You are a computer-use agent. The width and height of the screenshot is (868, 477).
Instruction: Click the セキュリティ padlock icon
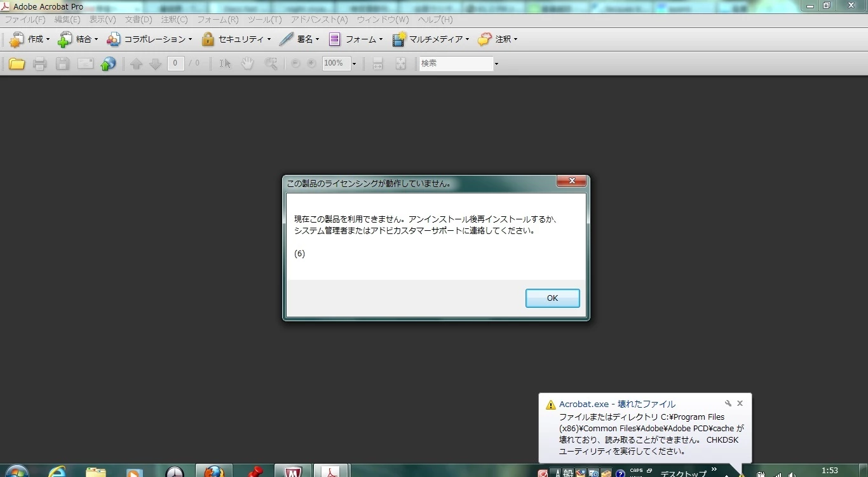pyautogui.click(x=208, y=39)
